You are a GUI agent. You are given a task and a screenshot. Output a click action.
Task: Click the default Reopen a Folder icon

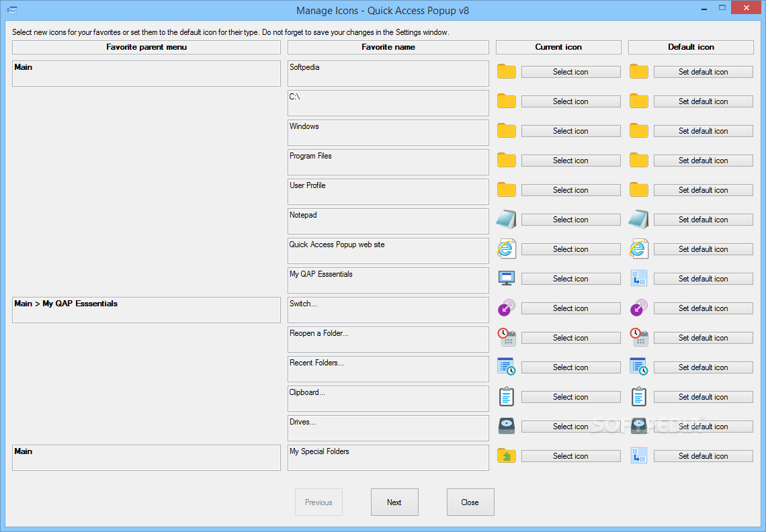pyautogui.click(x=639, y=338)
